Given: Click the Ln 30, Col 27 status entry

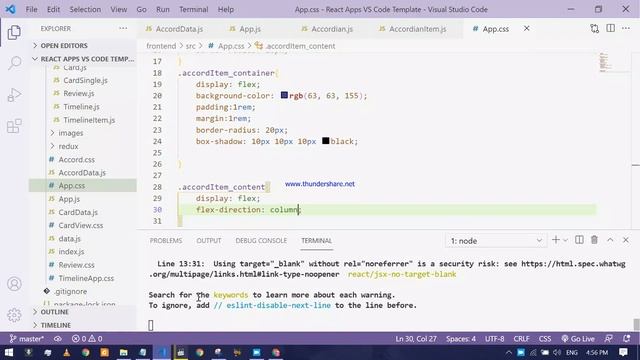Looking at the screenshot, I should [416, 339].
